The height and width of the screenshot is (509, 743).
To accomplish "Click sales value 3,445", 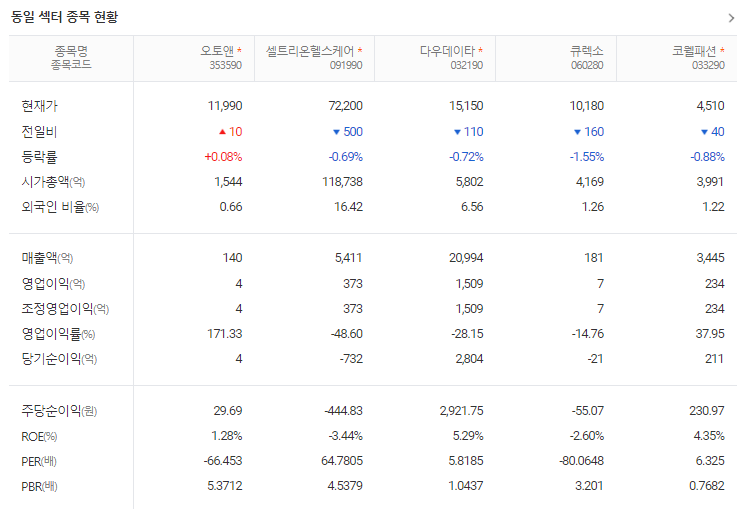I will coord(710,258).
